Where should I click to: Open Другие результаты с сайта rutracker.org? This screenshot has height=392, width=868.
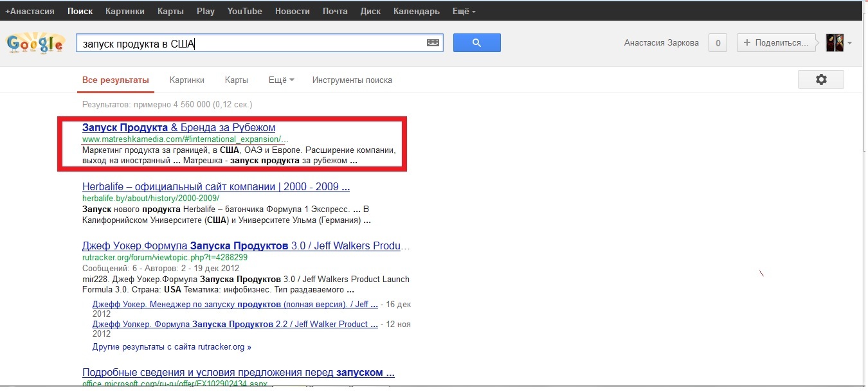pyautogui.click(x=172, y=347)
